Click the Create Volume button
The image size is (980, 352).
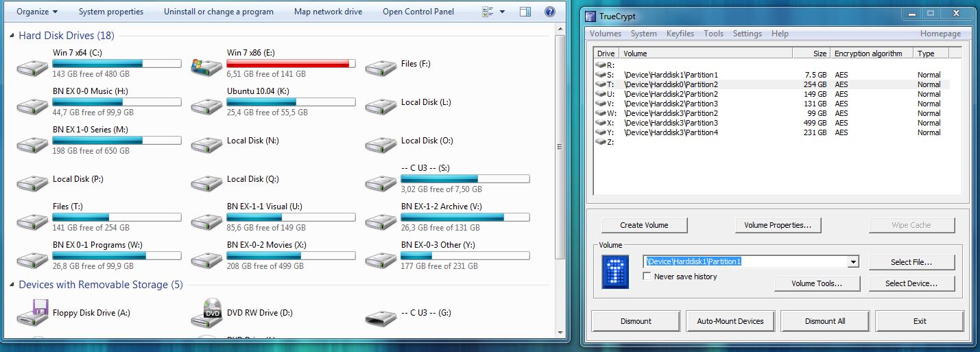click(x=644, y=225)
